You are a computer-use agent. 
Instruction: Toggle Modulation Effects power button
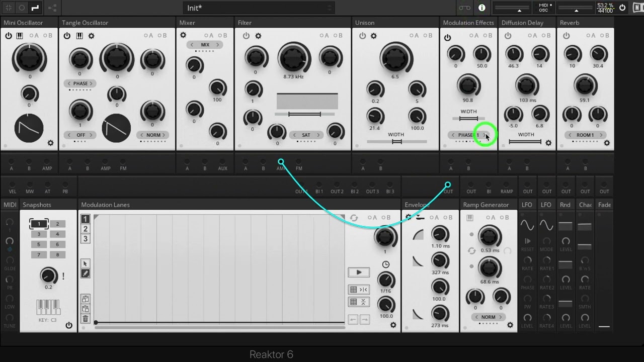click(447, 37)
